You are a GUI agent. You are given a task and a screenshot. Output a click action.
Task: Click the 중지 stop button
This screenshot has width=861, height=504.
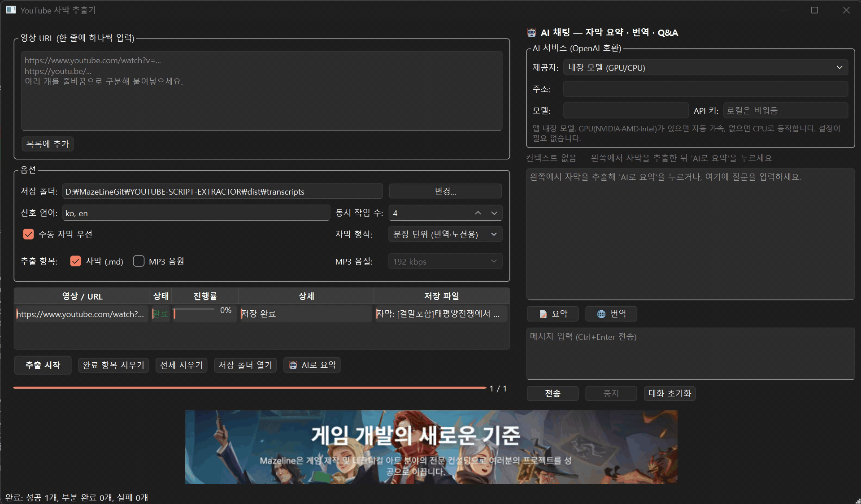point(611,393)
